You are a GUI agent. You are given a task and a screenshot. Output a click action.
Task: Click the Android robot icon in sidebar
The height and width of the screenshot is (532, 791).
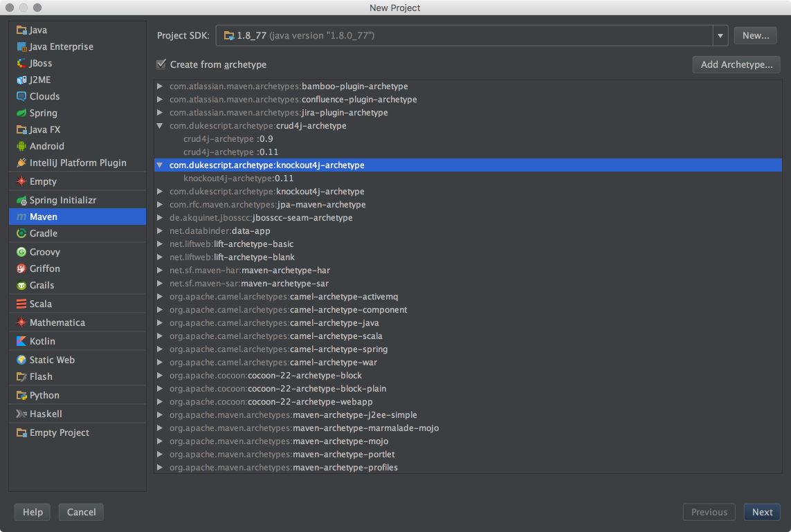point(21,147)
